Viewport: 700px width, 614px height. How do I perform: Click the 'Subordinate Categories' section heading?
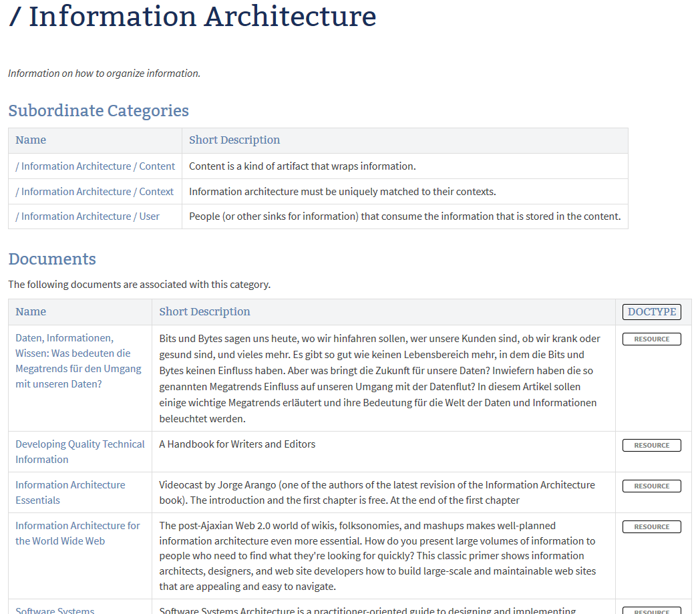[x=98, y=111]
